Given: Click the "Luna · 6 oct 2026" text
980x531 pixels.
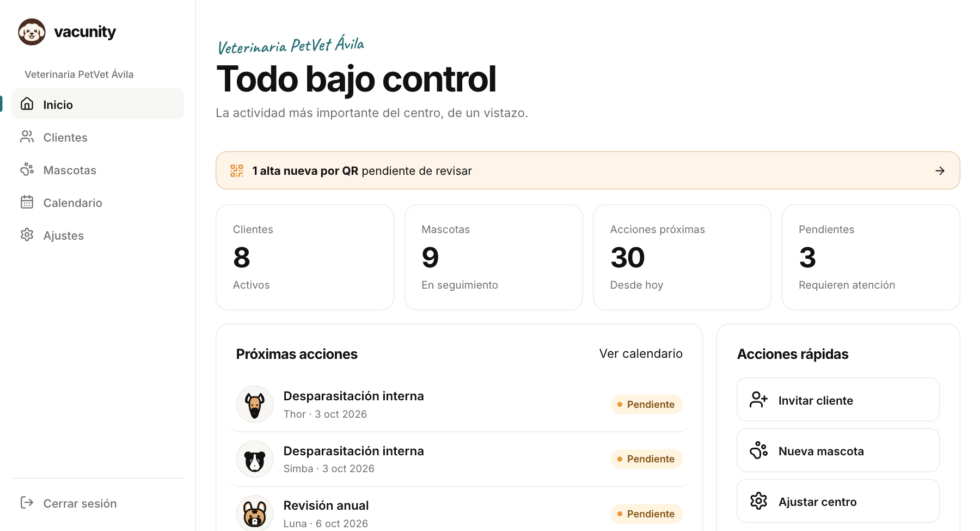Looking at the screenshot, I should coord(326,523).
